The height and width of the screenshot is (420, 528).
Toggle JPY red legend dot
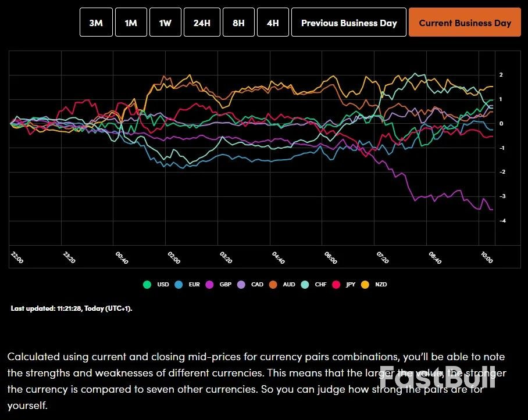coord(336,285)
